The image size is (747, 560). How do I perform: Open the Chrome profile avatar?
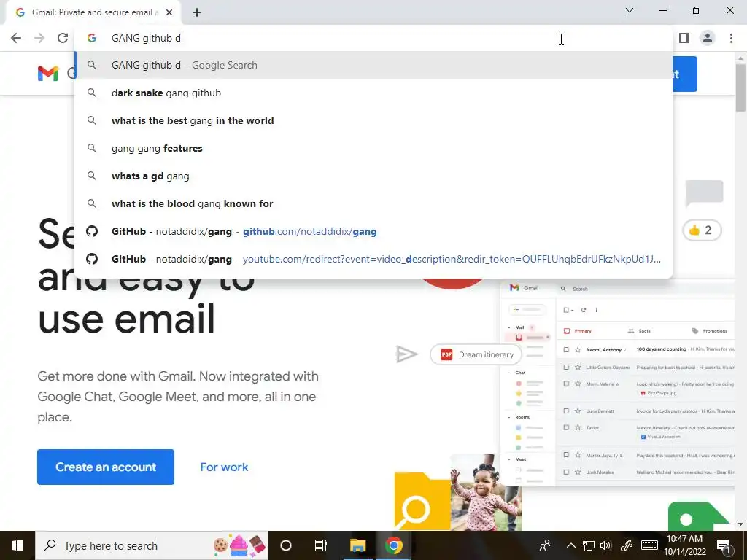(x=708, y=38)
